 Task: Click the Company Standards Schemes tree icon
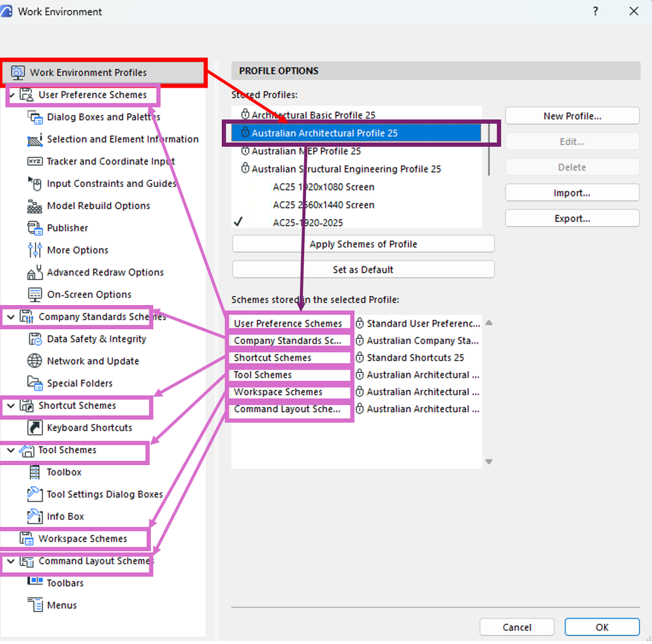point(27,317)
